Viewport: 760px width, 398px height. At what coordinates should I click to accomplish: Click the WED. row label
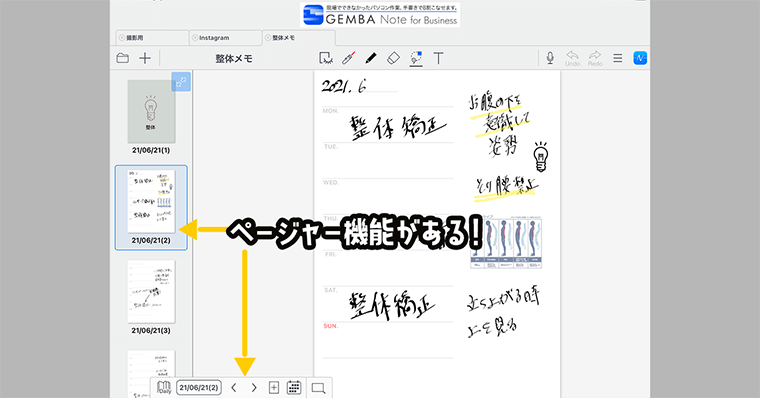(x=331, y=183)
